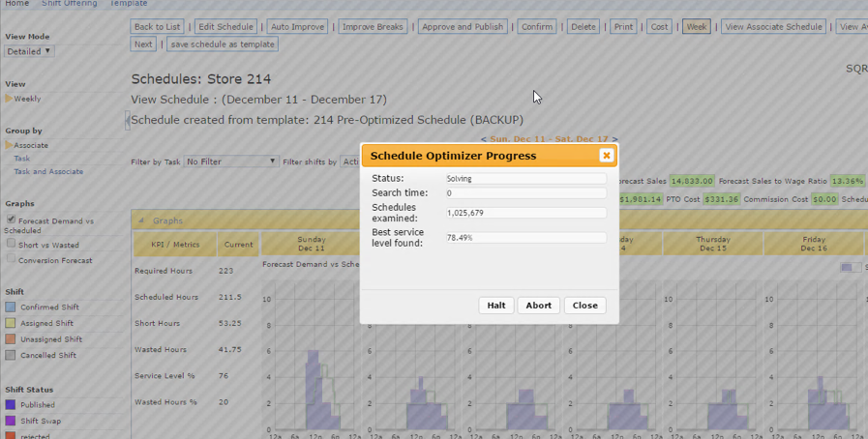Screen dimensions: 868x439
Task: Click the Assigned Shift color swatch
Action: (x=10, y=323)
